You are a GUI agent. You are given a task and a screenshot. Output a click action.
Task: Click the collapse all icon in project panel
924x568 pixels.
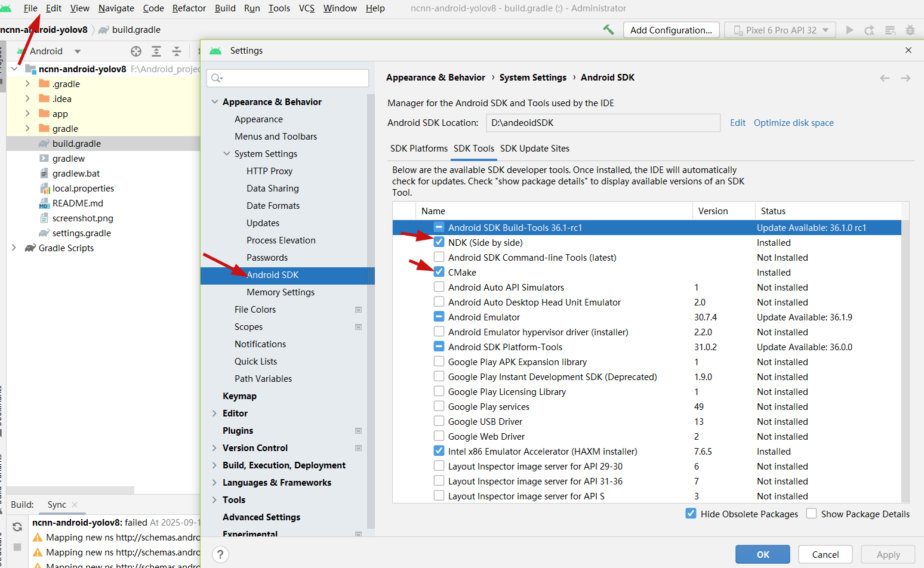coord(177,51)
